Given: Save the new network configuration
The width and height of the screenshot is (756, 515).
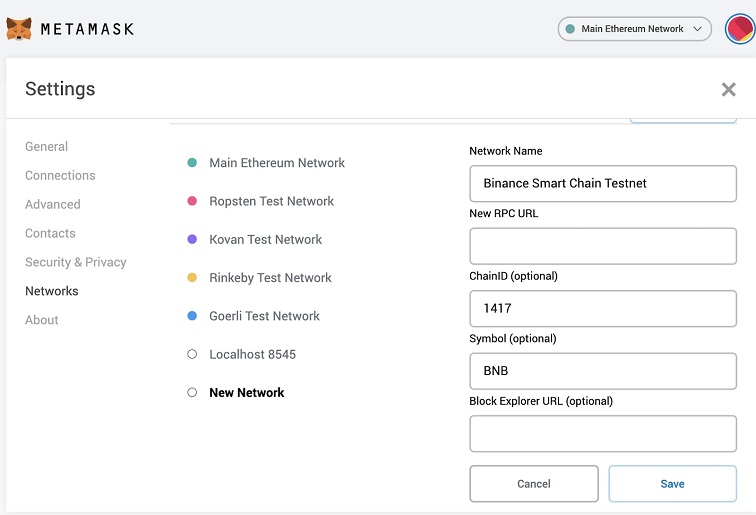Looking at the screenshot, I should point(672,484).
